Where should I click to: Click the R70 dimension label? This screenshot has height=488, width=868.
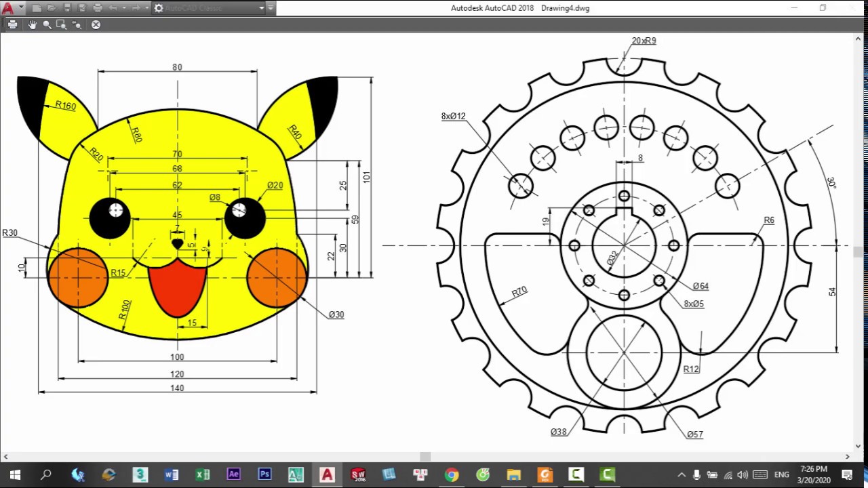coord(519,291)
